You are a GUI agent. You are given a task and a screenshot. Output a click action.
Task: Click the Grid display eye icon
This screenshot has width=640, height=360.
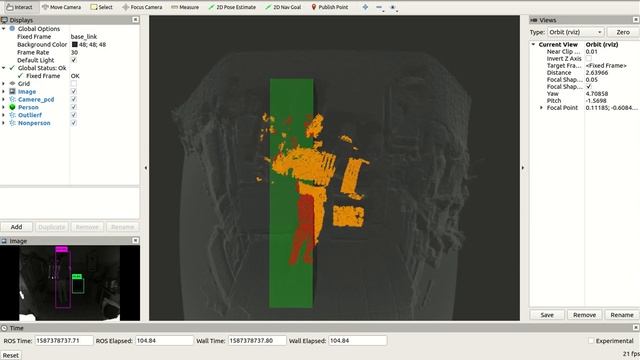tap(12, 84)
